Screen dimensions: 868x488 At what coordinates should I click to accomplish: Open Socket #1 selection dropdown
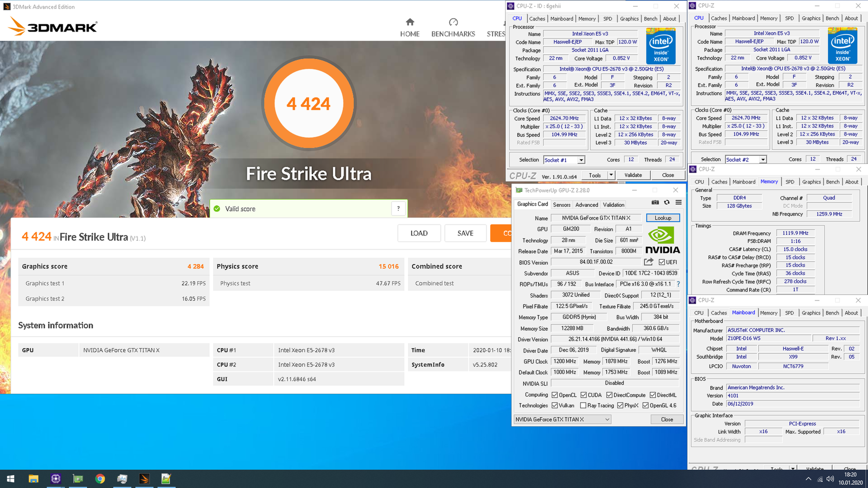coord(564,160)
